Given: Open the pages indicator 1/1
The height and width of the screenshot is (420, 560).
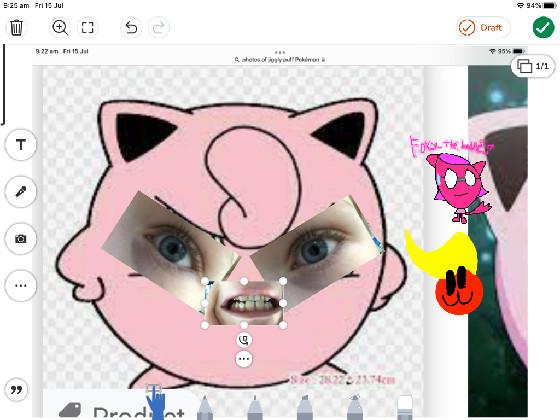Looking at the screenshot, I should point(532,66).
